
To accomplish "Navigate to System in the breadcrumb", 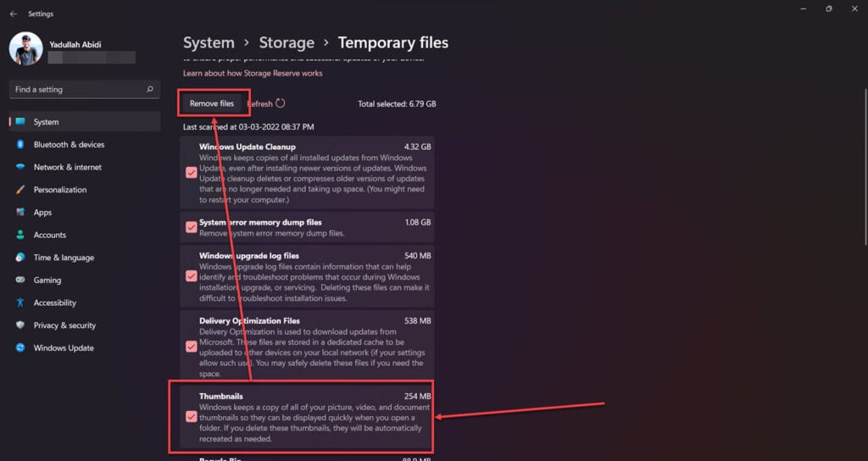I will click(209, 43).
